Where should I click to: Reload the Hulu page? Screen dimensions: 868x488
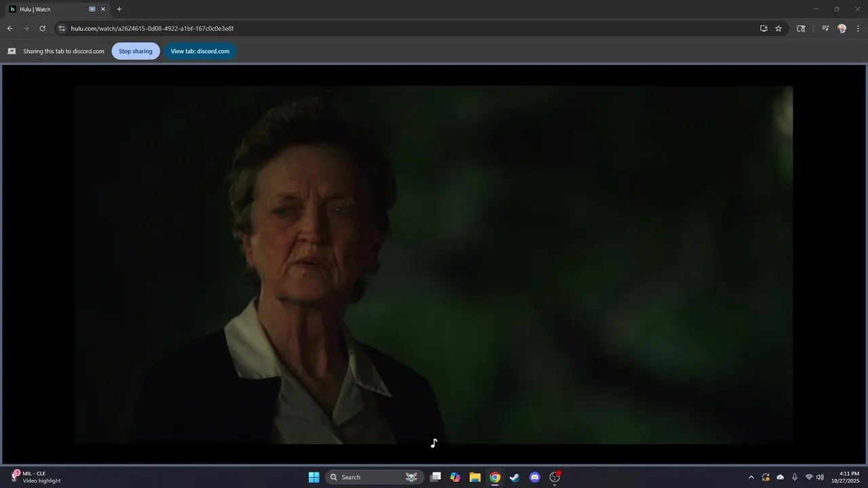[42, 28]
